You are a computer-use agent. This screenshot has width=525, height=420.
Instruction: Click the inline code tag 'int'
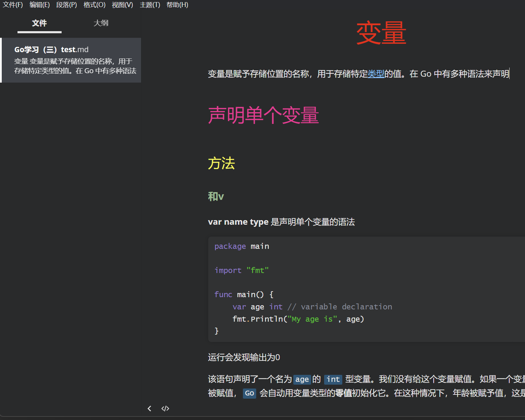click(x=333, y=379)
